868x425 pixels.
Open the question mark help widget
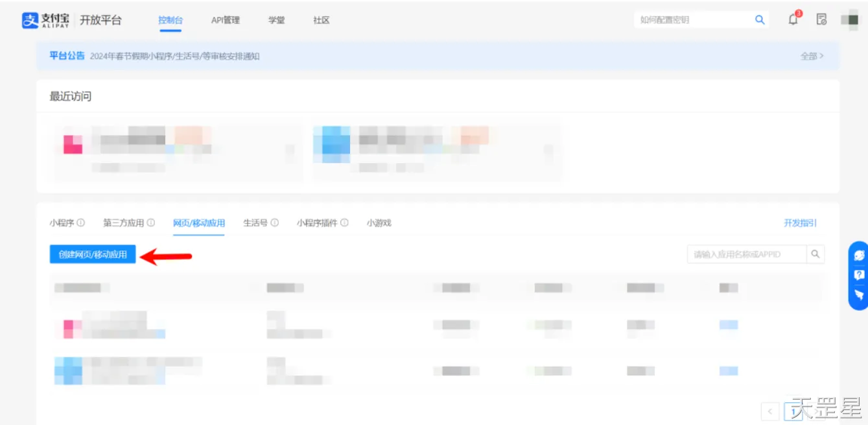click(859, 275)
